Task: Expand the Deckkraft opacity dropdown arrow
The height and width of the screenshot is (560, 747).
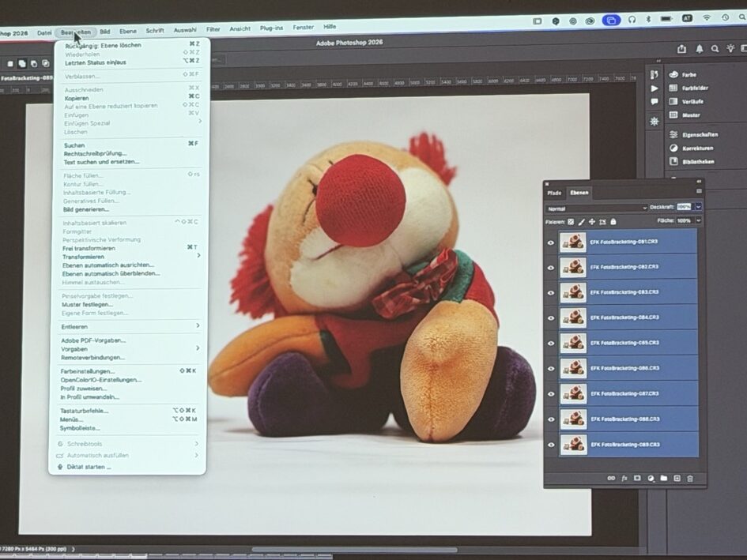Action: (x=698, y=207)
